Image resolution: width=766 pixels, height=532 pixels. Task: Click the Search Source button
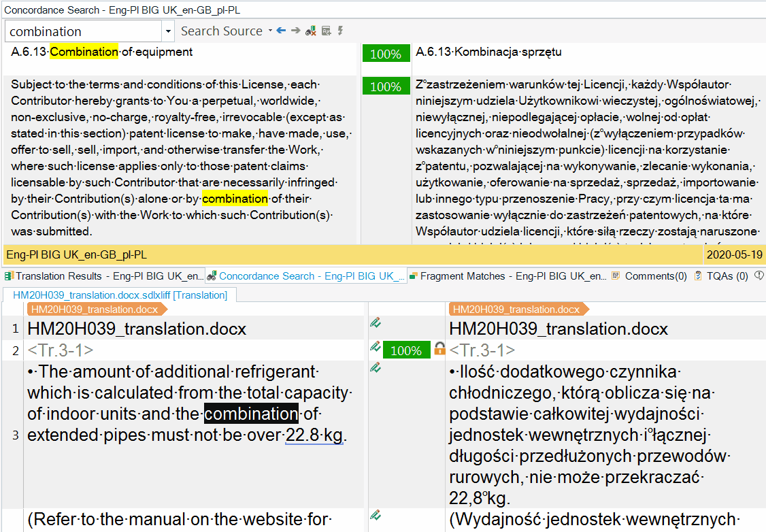221,31
